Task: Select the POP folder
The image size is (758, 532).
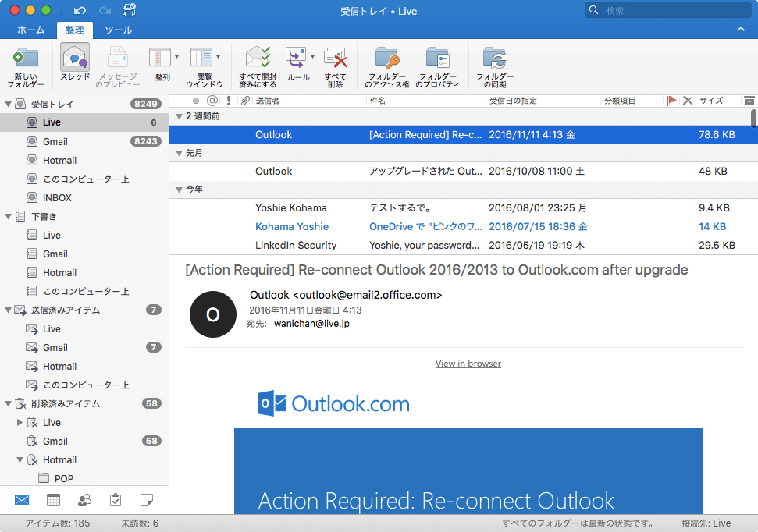Action: [x=84, y=478]
